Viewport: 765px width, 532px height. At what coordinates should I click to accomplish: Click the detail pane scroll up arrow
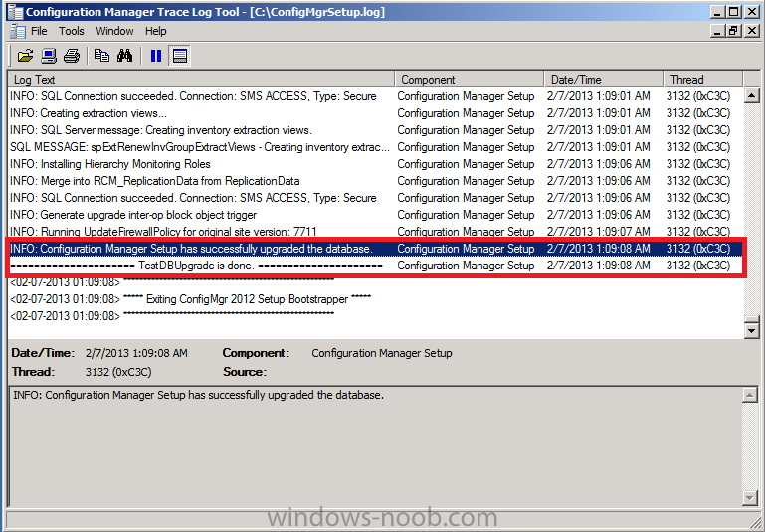tap(750, 395)
